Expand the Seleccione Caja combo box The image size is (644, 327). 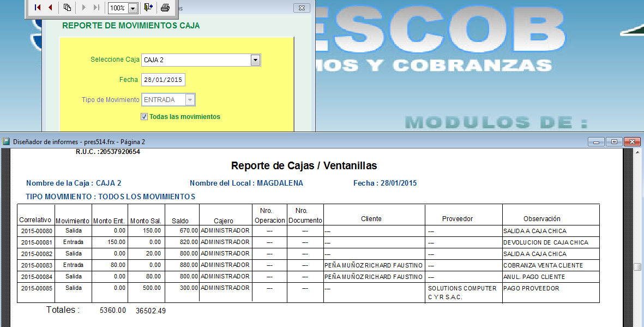255,60
